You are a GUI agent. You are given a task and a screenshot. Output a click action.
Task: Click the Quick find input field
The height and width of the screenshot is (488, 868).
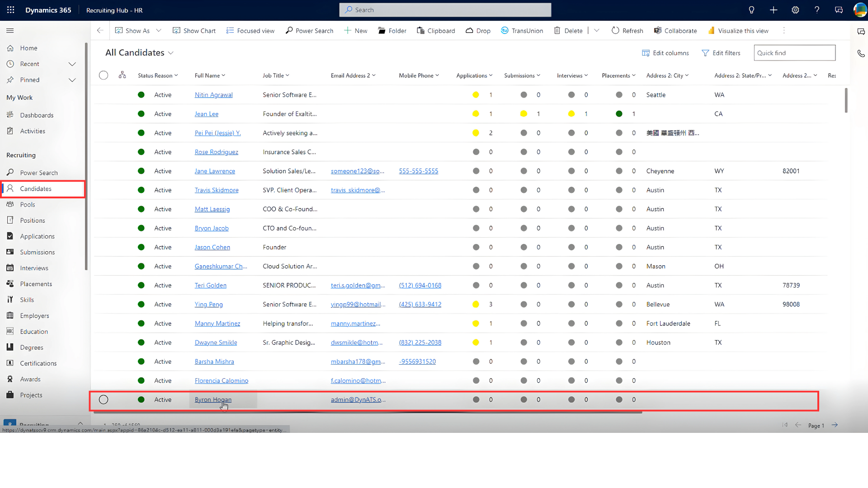pyautogui.click(x=794, y=53)
